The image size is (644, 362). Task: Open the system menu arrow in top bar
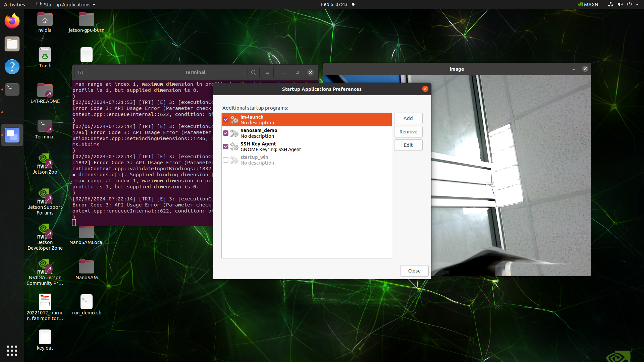[x=637, y=4]
